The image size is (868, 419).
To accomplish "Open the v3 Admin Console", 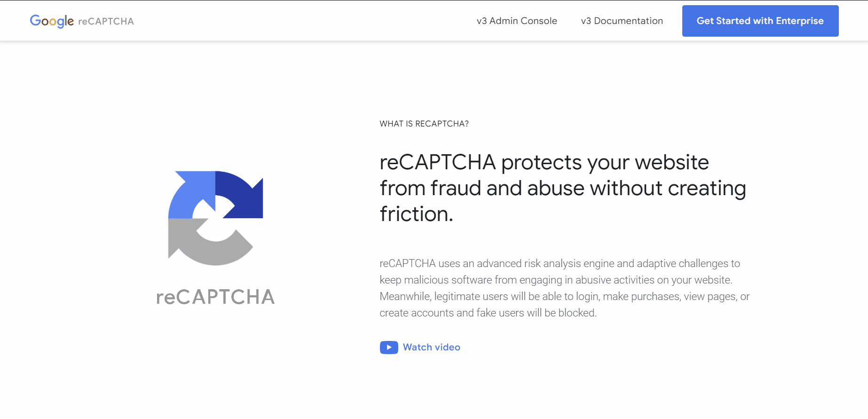I will (516, 21).
